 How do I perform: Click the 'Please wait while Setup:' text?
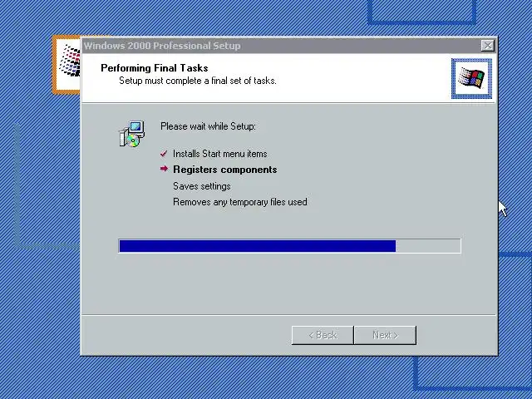point(208,126)
